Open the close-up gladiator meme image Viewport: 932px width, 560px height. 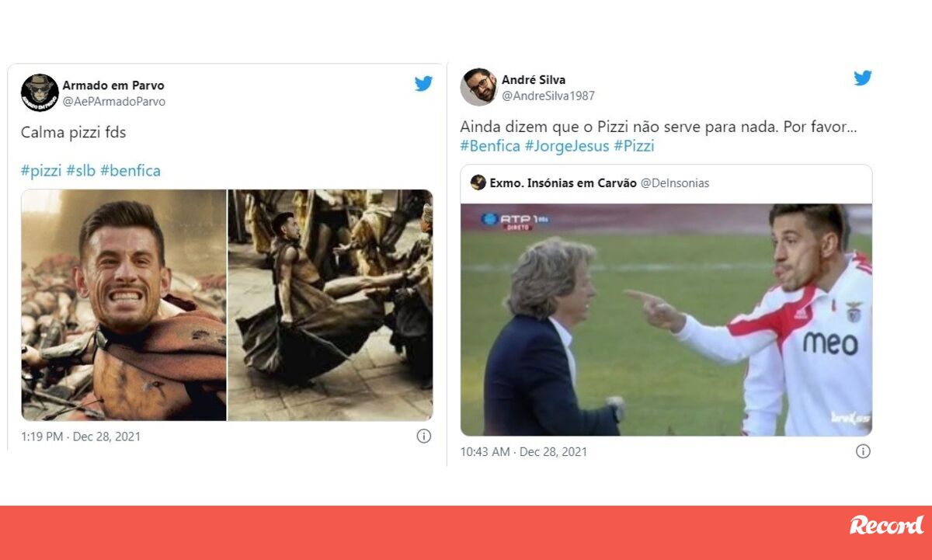click(123, 305)
